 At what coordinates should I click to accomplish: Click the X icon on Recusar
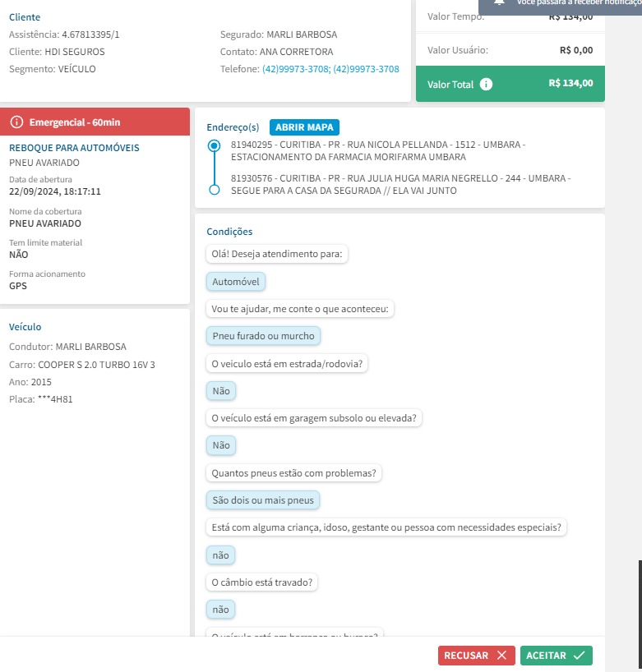[x=501, y=656]
